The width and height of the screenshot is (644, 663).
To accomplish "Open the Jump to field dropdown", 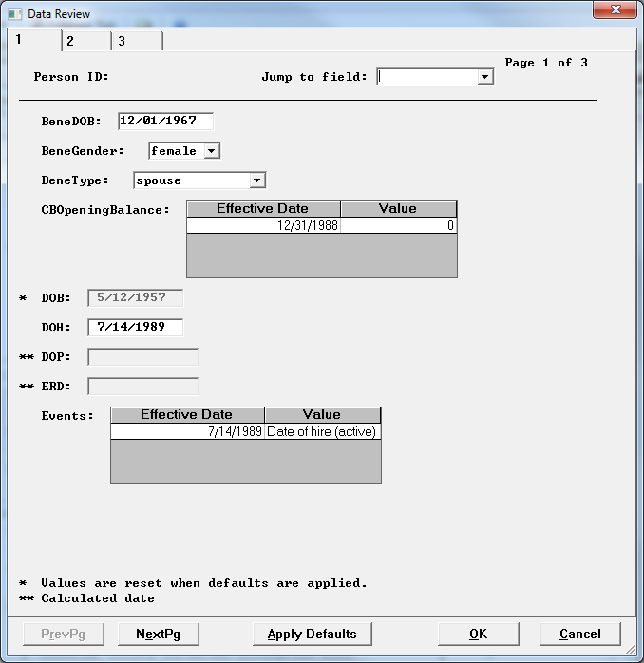I will tap(484, 77).
